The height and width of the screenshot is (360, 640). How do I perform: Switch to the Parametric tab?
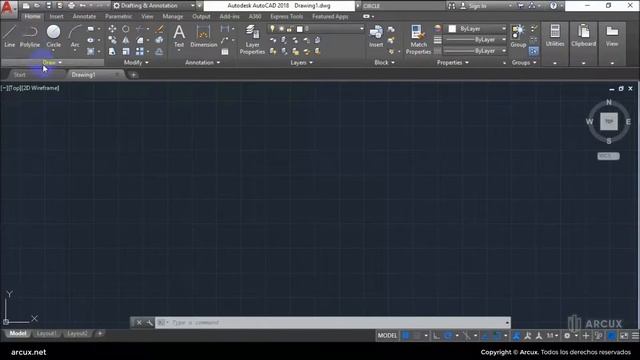tap(118, 16)
